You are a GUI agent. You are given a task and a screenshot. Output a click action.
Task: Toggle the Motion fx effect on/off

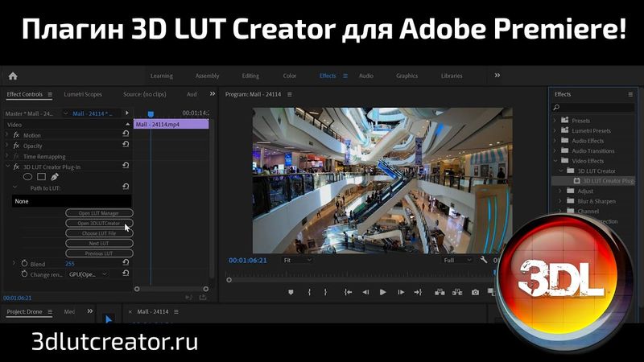[16, 135]
